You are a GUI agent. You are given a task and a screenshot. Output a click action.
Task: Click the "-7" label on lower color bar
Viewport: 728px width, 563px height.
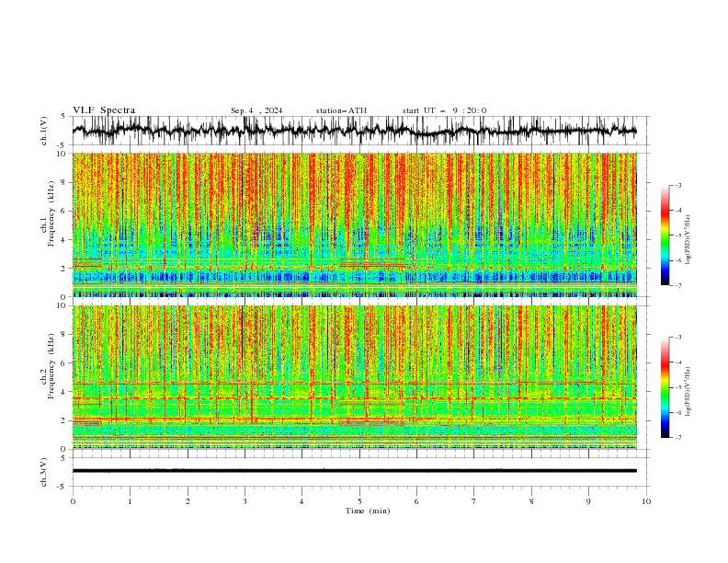(x=678, y=438)
